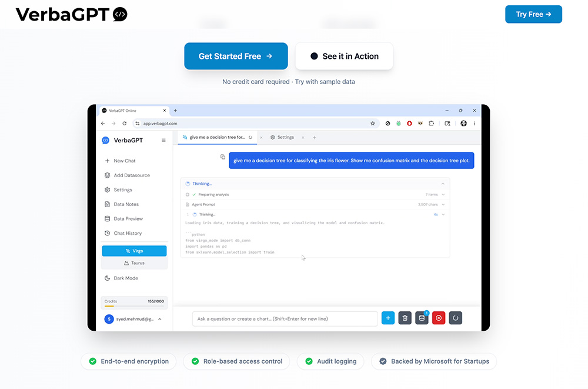588x389 pixels.
Task: Close the VerbaGPT Online browser tab
Action: (164, 111)
